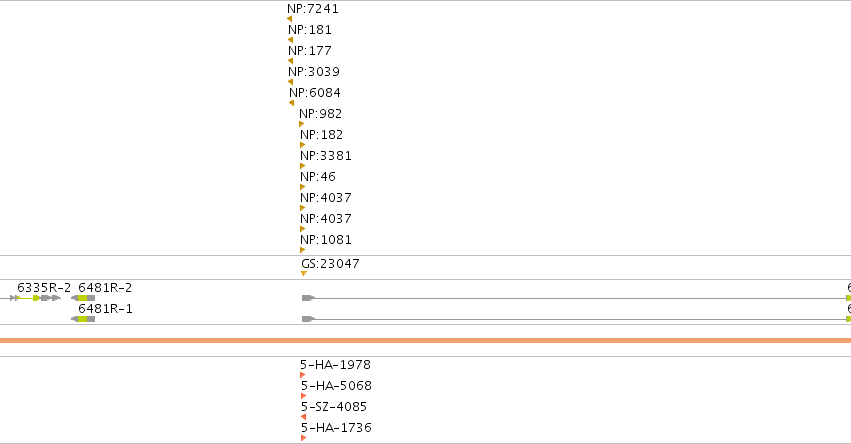Select the arrow marker beneath NP:7241
The height and width of the screenshot is (444, 851).
click(289, 19)
